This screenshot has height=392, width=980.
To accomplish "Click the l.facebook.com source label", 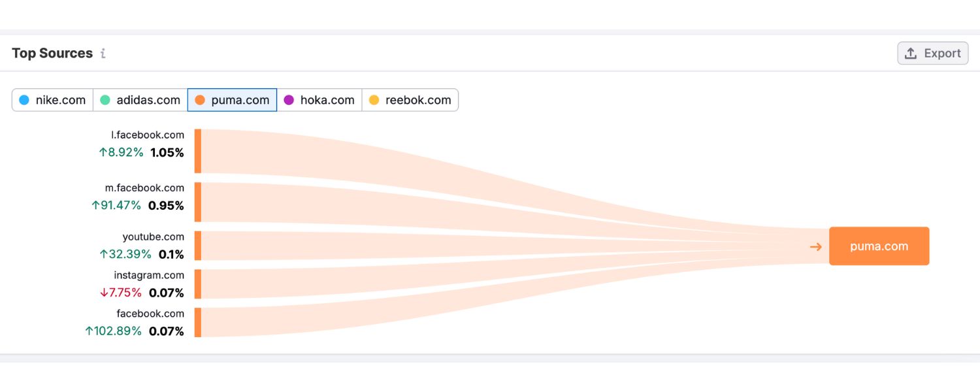I will [148, 135].
